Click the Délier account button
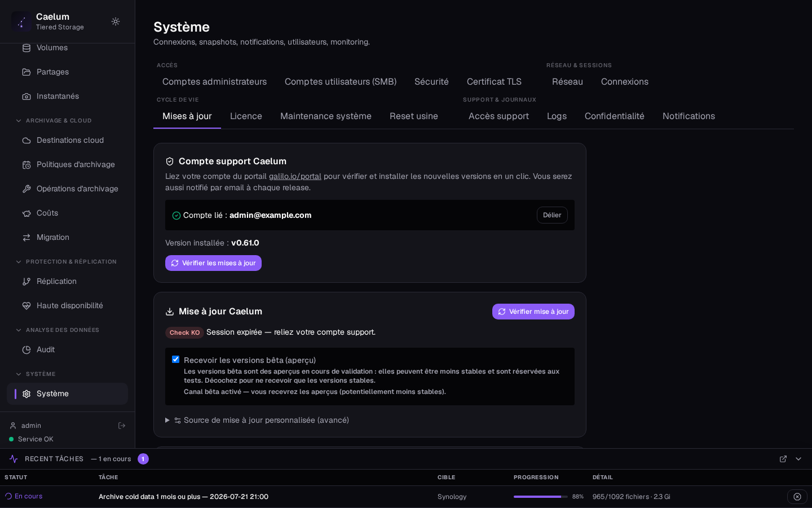Image resolution: width=812 pixels, height=508 pixels. 552,215
